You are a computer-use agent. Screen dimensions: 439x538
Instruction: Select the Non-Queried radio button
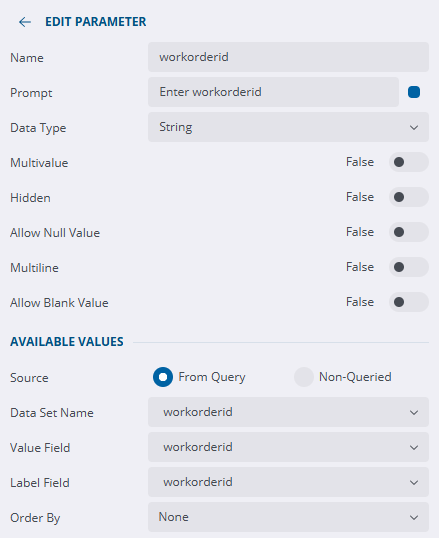click(x=304, y=377)
